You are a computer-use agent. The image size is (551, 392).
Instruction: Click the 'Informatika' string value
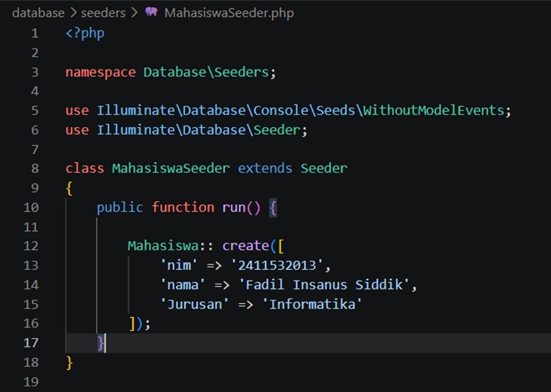[312, 304]
